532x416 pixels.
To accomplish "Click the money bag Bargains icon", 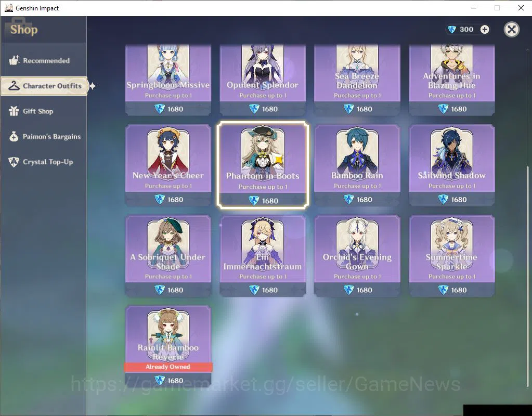I will (14, 136).
